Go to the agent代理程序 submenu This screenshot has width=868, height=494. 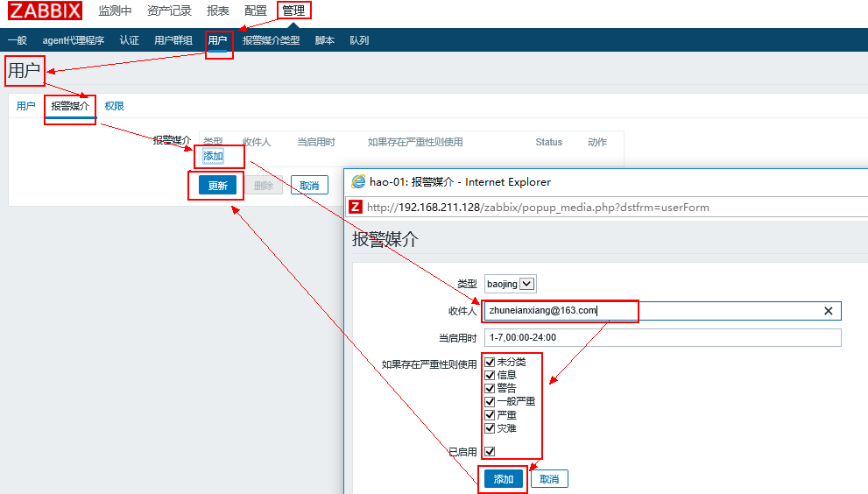pos(73,40)
